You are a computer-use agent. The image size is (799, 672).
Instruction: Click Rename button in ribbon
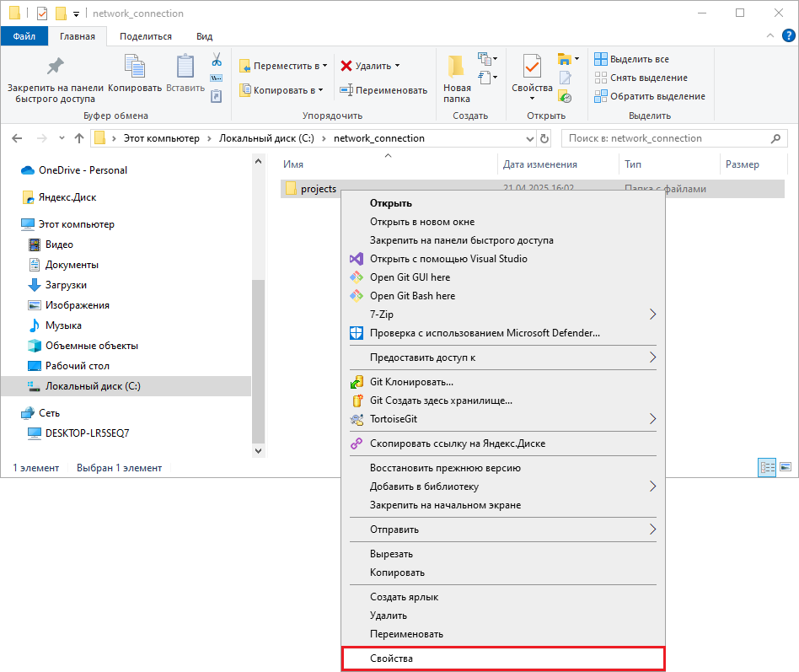pyautogui.click(x=383, y=90)
